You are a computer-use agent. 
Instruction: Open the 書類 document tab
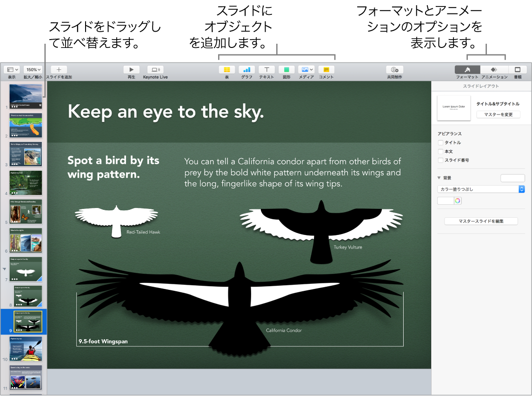[518, 70]
